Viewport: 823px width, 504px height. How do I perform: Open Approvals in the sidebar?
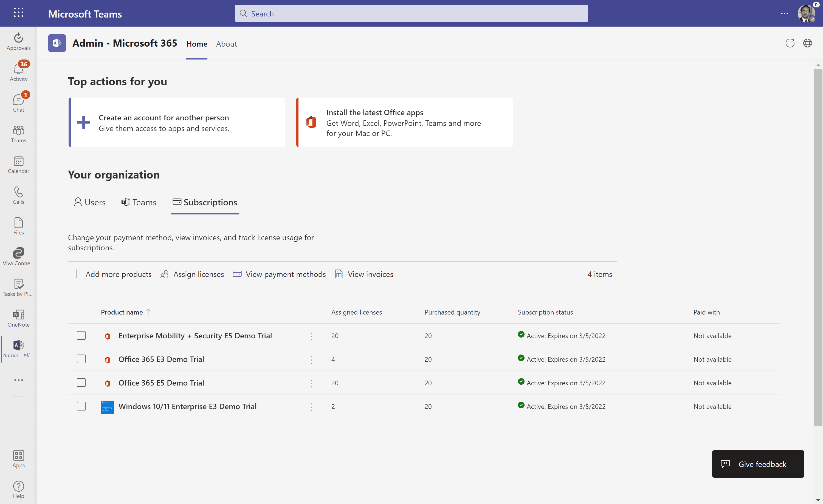click(x=18, y=41)
